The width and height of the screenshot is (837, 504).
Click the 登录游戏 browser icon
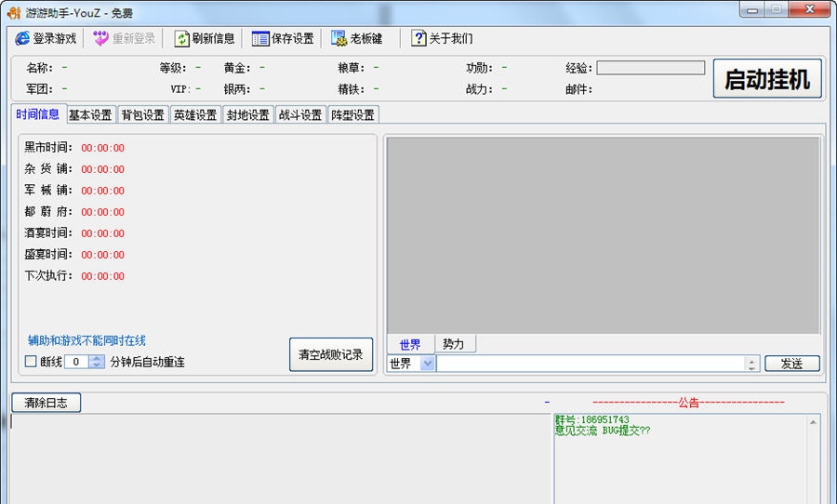tap(22, 38)
